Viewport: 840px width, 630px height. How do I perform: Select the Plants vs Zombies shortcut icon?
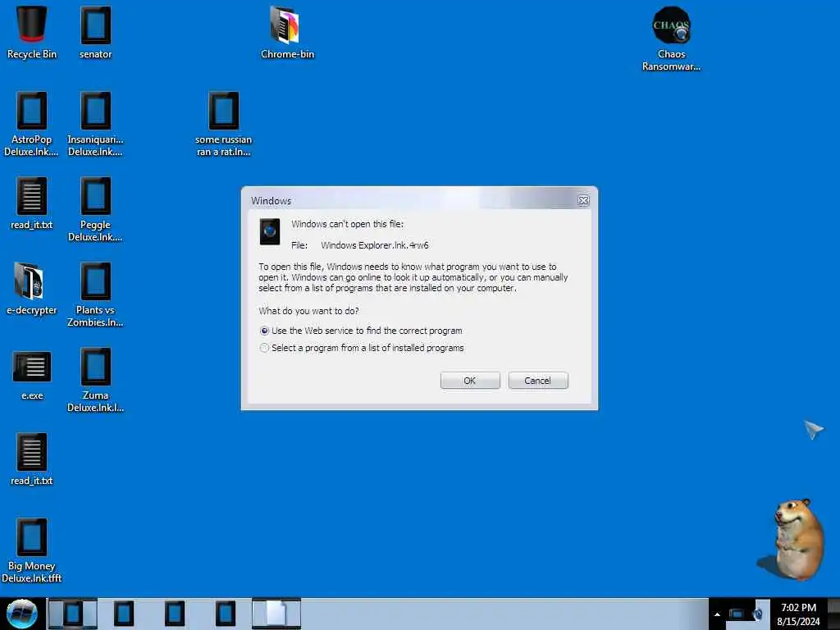[x=95, y=294]
